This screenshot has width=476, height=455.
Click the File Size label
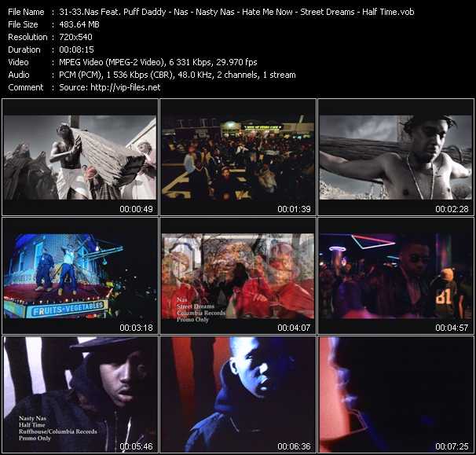(23, 24)
